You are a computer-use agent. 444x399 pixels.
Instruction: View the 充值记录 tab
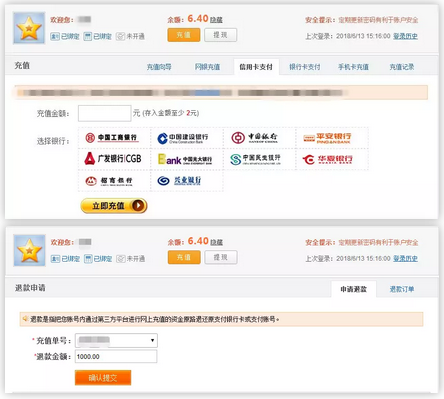coord(402,67)
